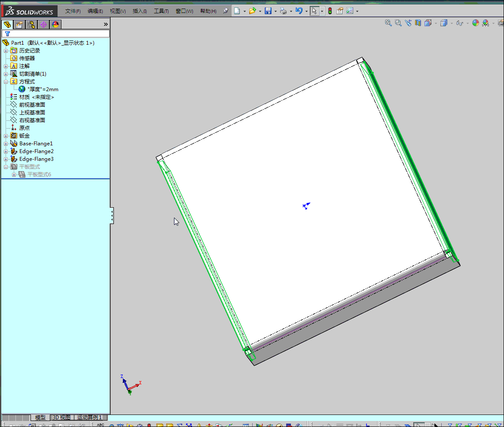This screenshot has height=427, width=504.
Task: Open Options dropdown arrow
Action: 357,11
